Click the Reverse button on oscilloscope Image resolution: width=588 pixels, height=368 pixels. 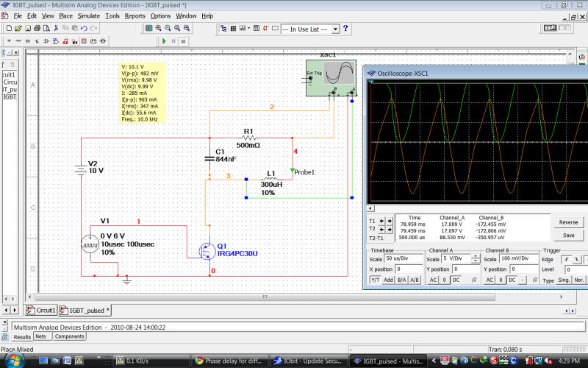[x=568, y=222]
